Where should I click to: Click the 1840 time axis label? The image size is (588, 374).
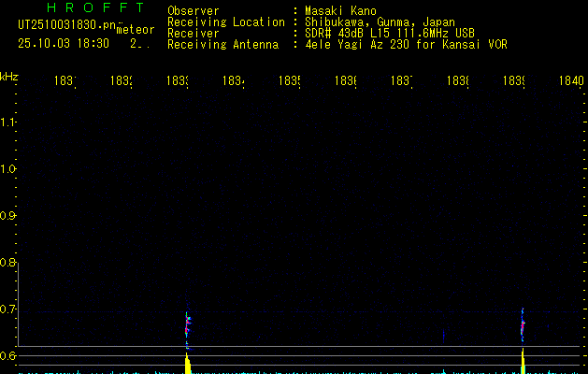pyautogui.click(x=569, y=81)
